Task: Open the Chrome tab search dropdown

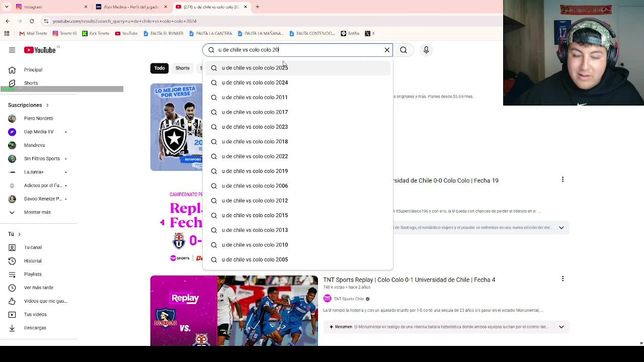Action: 7,7
